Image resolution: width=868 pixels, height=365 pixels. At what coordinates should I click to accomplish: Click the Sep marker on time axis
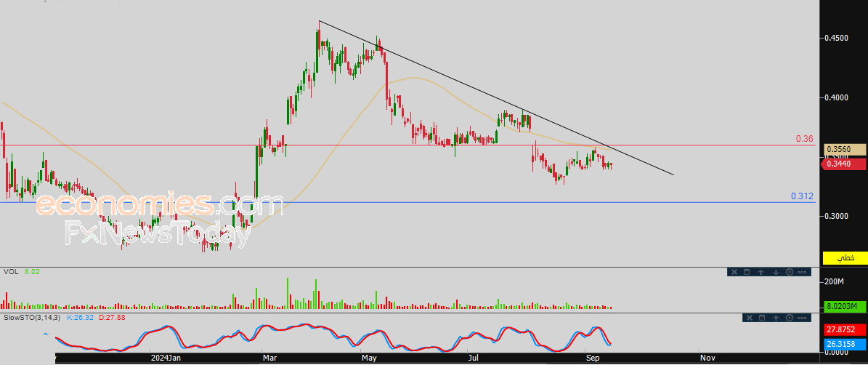tap(591, 358)
